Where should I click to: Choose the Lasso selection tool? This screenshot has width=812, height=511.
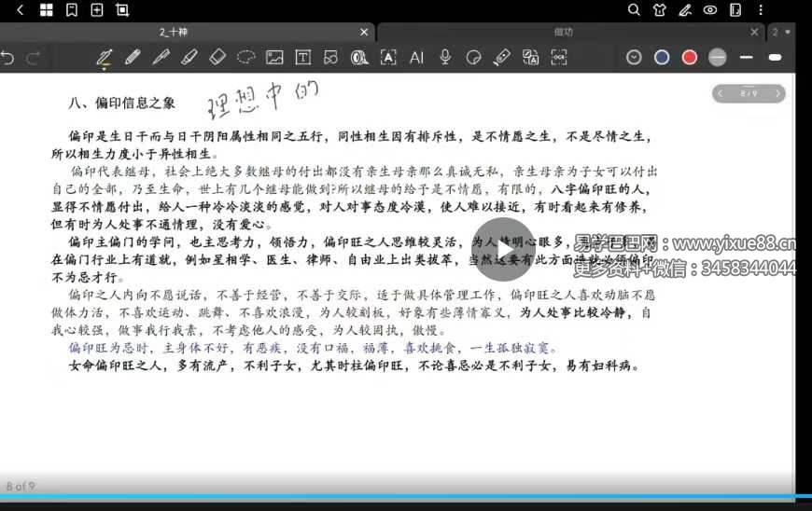tap(245, 58)
